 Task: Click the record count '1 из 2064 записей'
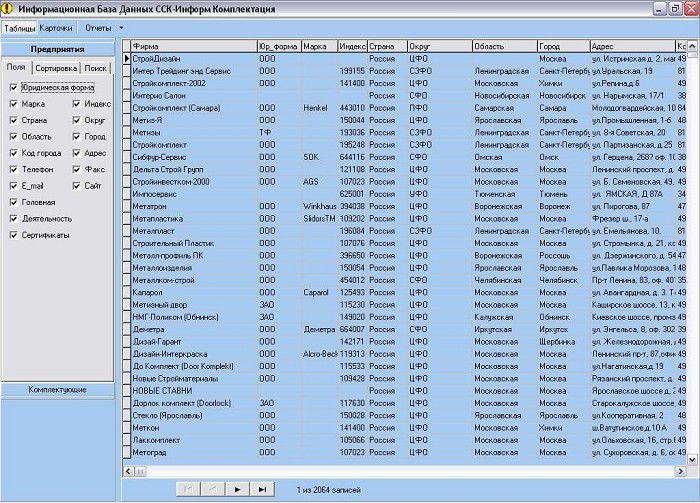329,490
